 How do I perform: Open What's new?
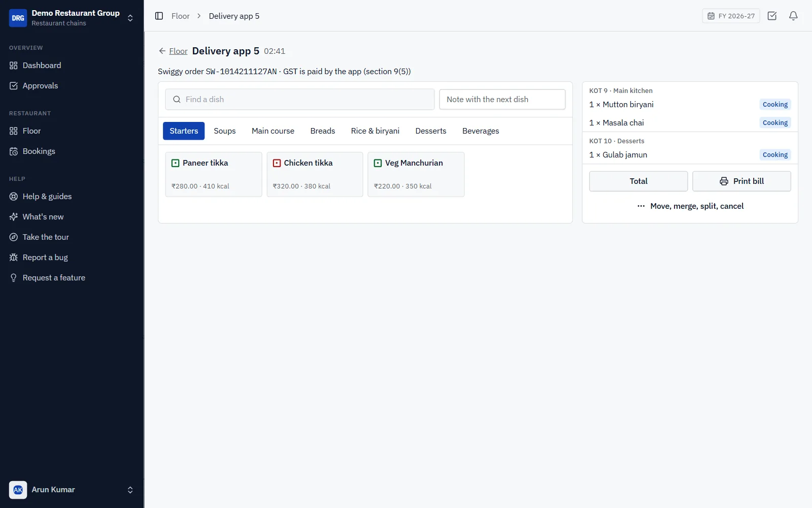click(x=72, y=217)
